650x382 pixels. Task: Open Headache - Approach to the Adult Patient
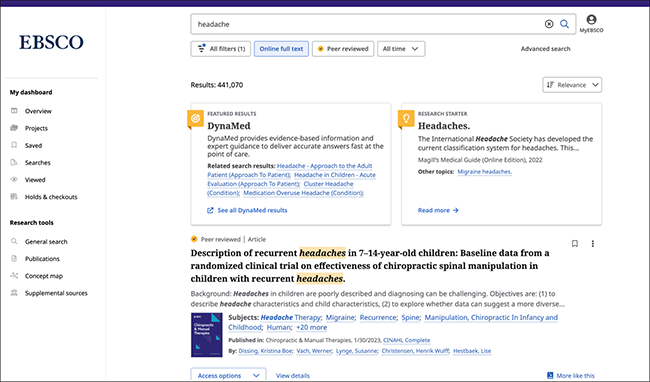(x=290, y=170)
